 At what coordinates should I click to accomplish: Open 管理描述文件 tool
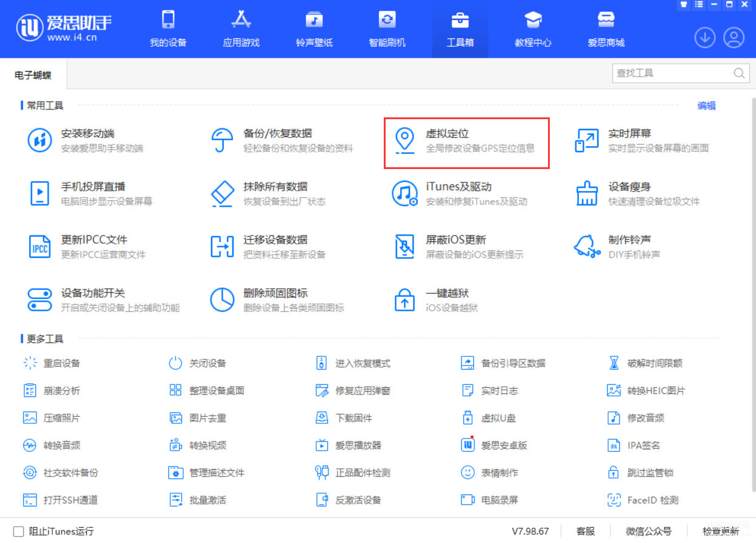207,472
